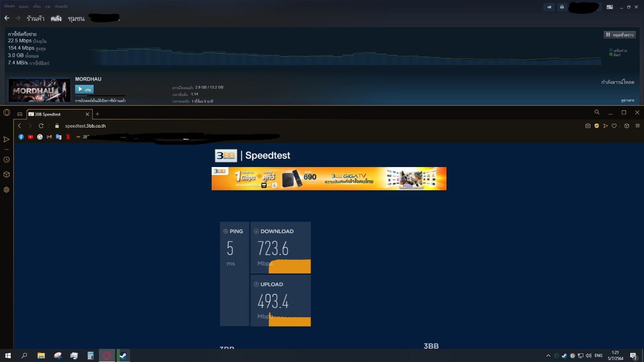
Task: Toggle Steam Big Picture mode icon
Action: pos(610,7)
